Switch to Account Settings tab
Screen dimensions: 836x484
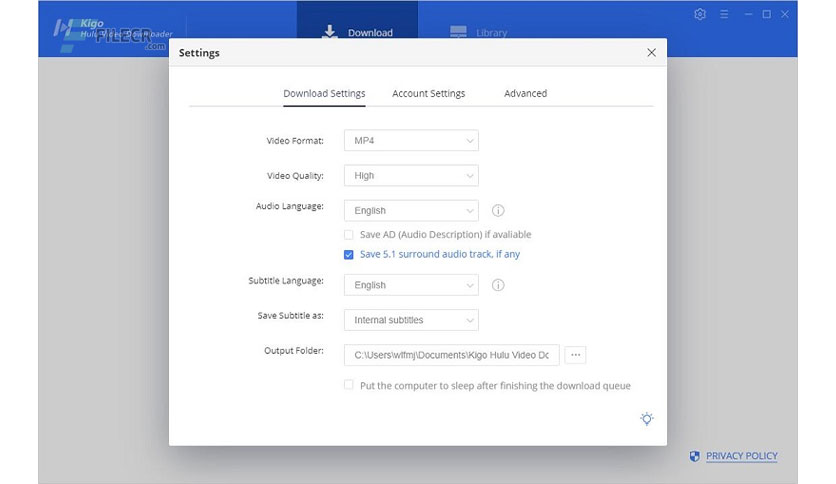click(x=429, y=93)
